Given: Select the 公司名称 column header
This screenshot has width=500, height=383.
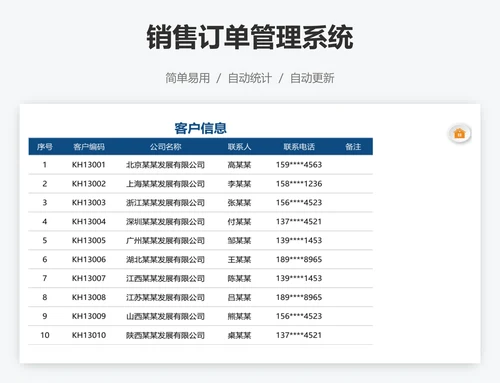Looking at the screenshot, I should pos(165,147).
